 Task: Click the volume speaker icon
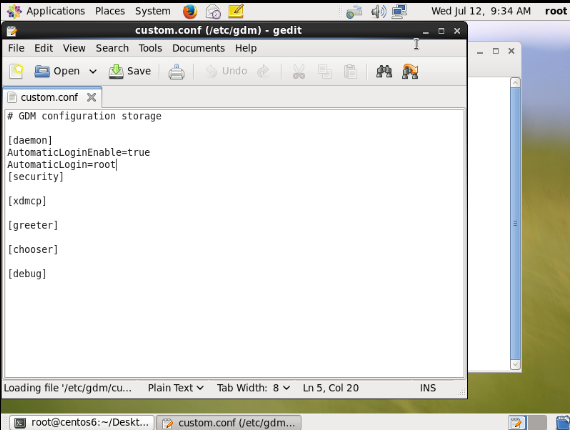(378, 12)
